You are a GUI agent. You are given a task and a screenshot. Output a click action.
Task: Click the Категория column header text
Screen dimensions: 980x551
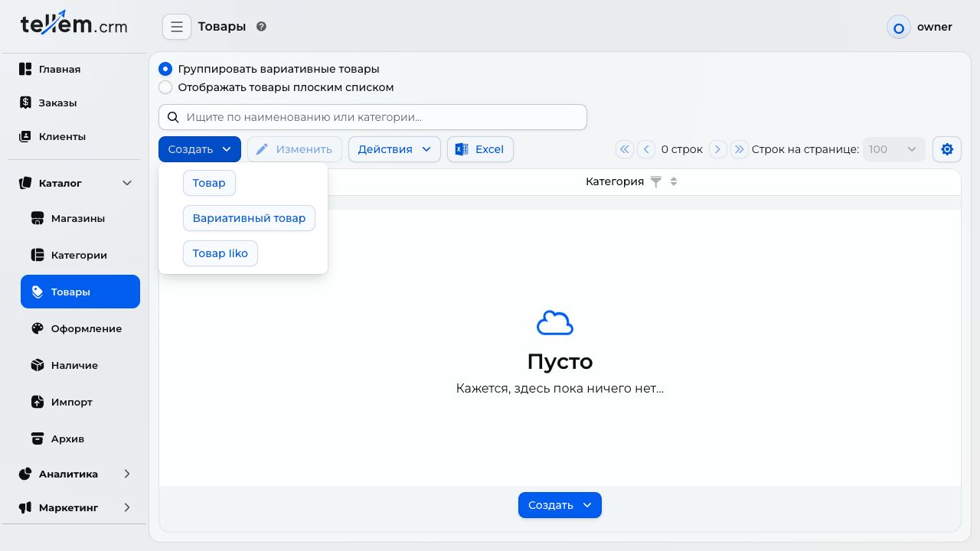[615, 182]
